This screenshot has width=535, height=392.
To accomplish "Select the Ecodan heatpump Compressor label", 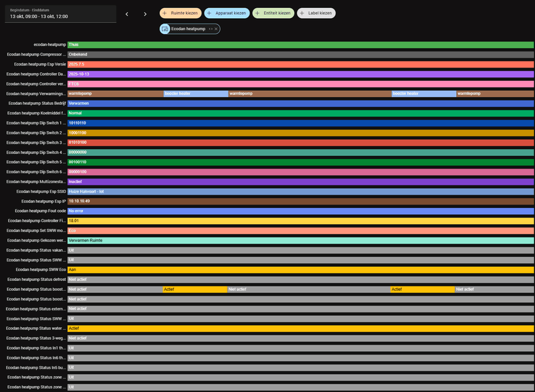I will (x=37, y=55).
